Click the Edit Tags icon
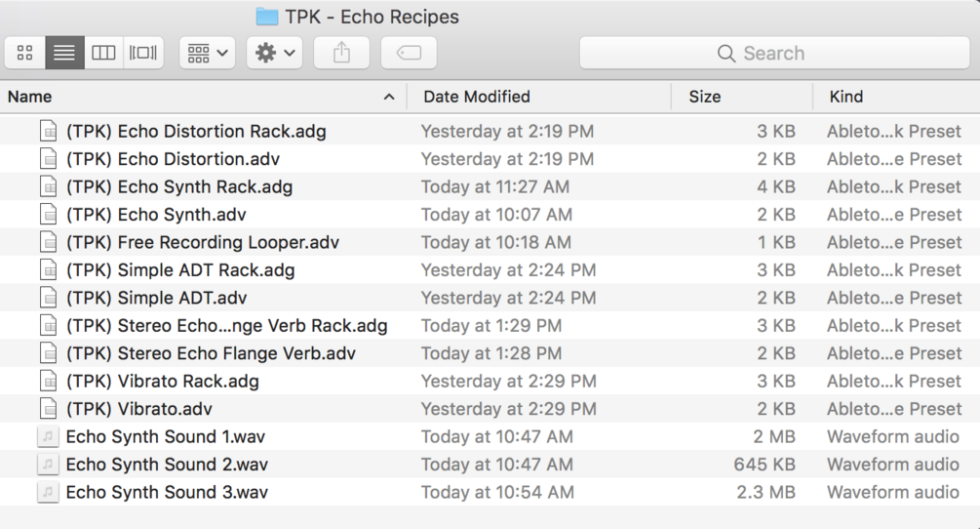This screenshot has width=980, height=529. (409, 53)
